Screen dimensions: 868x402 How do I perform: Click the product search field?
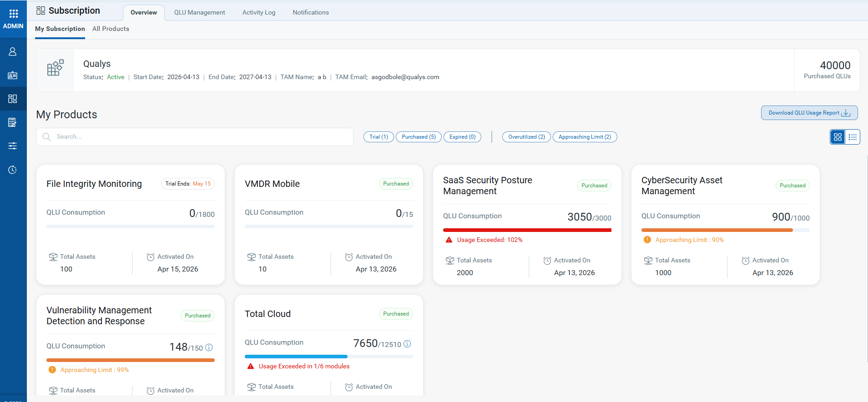(195, 137)
